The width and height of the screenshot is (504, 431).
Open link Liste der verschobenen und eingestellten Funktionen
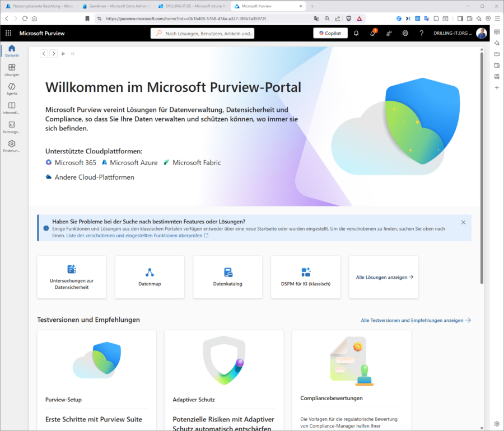(137, 236)
